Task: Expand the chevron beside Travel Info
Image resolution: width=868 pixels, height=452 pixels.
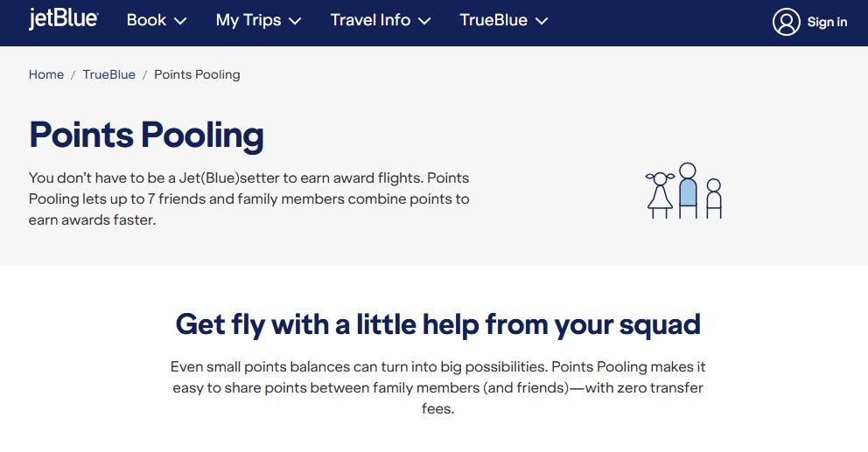Action: point(424,21)
